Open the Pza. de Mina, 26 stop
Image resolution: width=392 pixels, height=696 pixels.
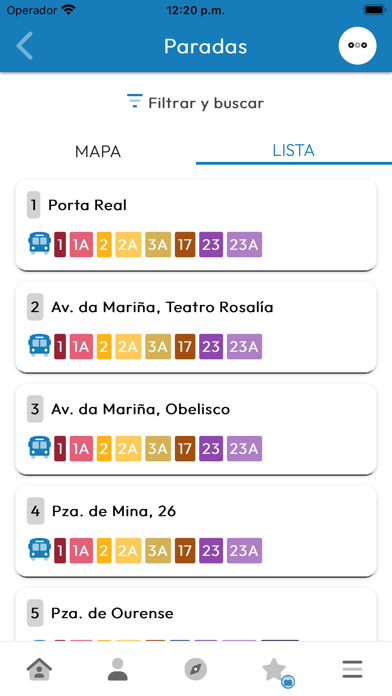pos(196,531)
